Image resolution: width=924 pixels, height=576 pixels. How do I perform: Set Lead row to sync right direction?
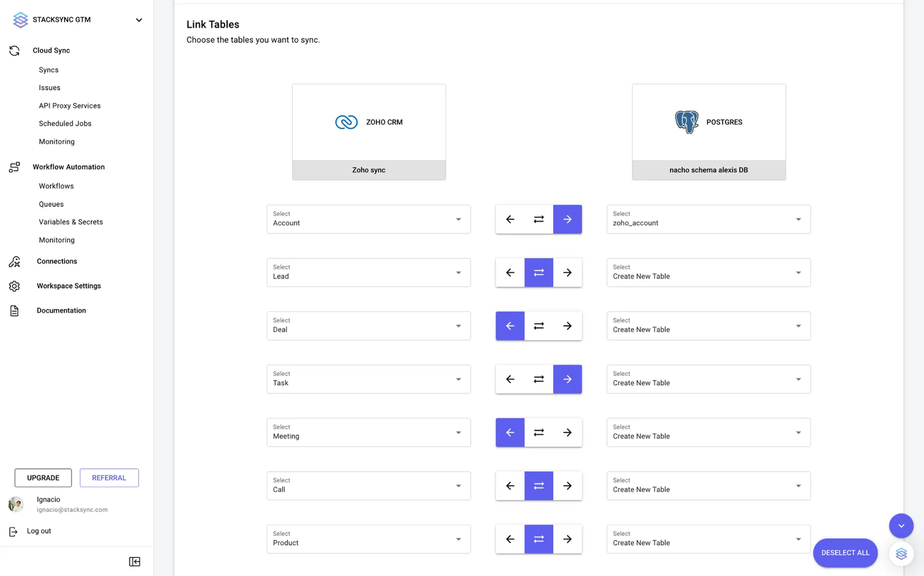(568, 273)
